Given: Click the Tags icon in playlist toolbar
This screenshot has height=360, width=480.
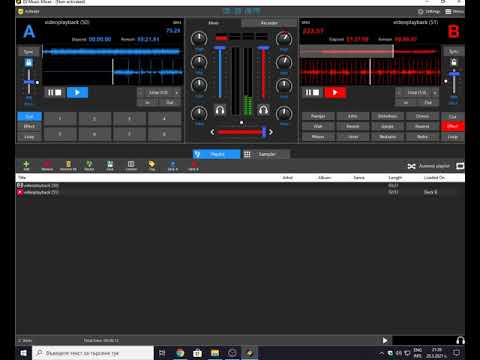Looking at the screenshot, I should pos(152,165).
